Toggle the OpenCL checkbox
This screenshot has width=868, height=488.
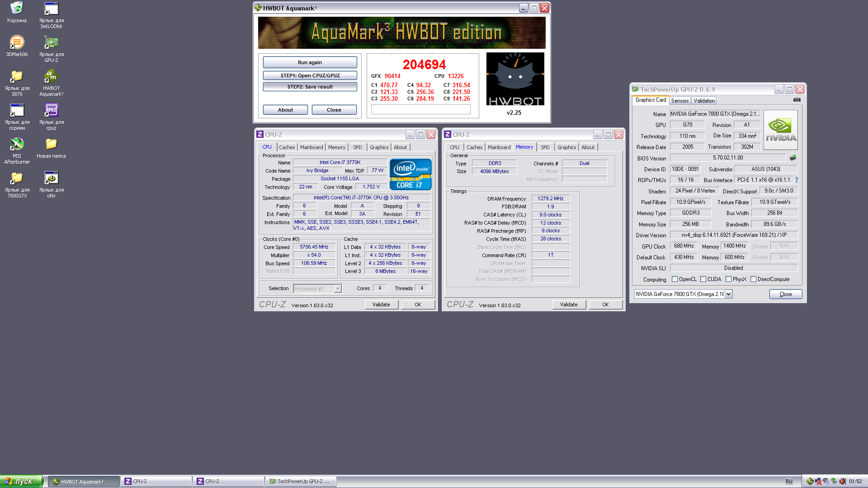675,279
